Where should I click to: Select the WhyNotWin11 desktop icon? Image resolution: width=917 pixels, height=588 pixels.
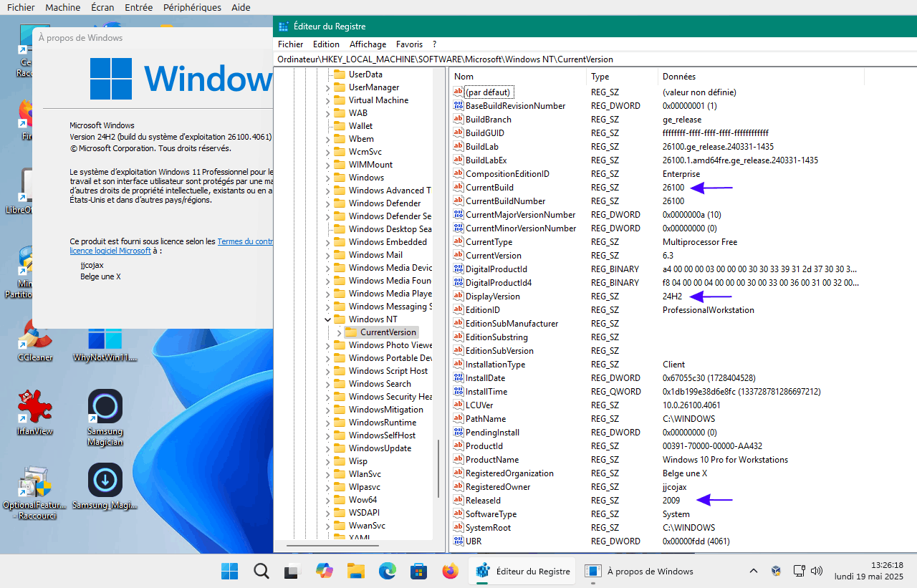tap(105, 342)
